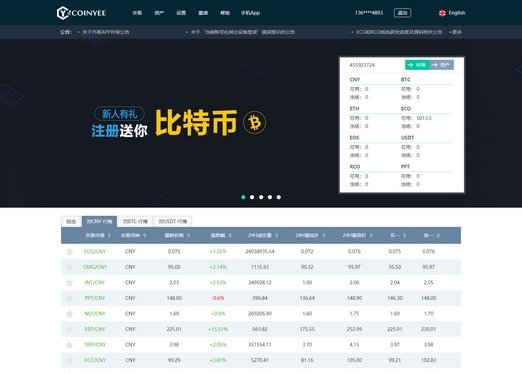Open the 帮助 nav menu

pos(225,13)
